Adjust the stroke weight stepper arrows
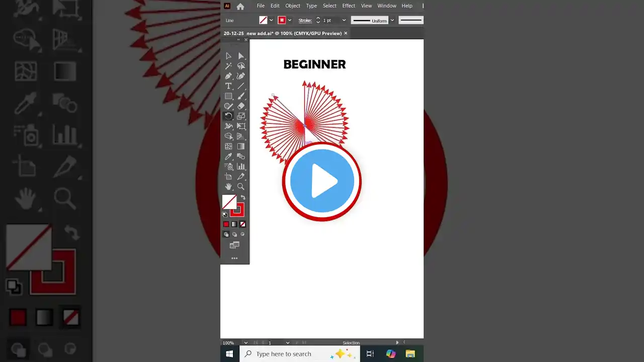644x362 pixels. click(x=318, y=21)
